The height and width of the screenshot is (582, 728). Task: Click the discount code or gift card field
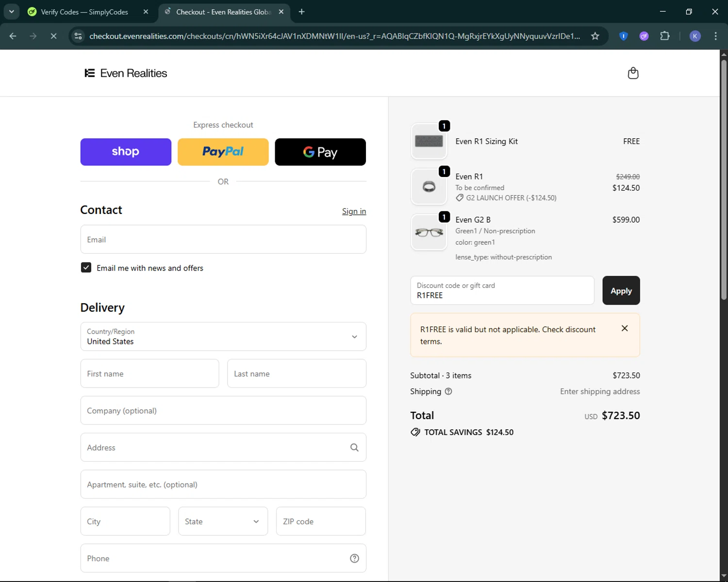pos(502,291)
